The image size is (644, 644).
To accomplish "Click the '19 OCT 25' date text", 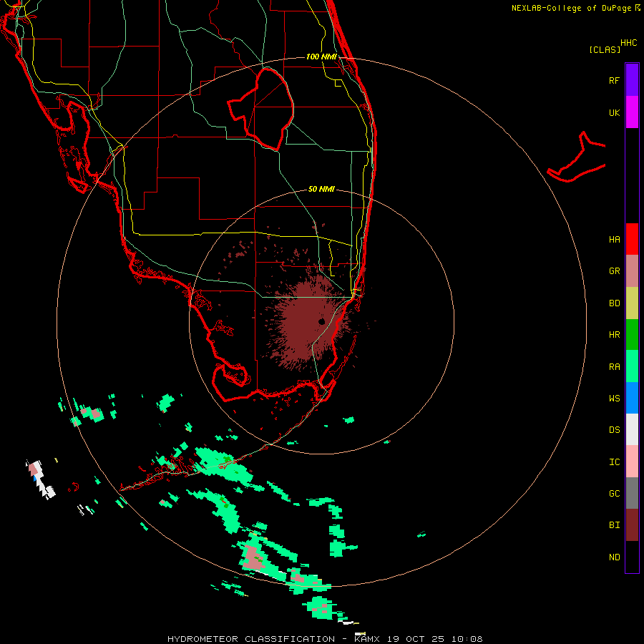I will pos(416,639).
